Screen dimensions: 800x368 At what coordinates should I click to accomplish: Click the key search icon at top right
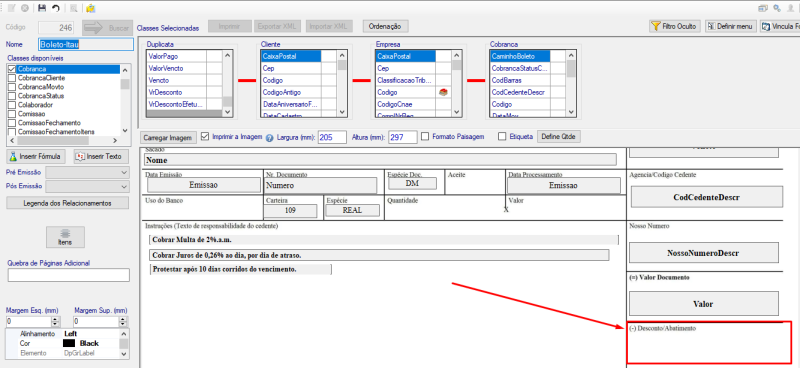click(777, 8)
